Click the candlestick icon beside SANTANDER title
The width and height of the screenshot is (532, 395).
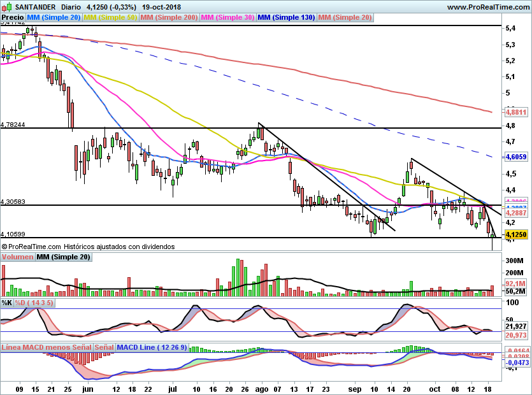(6, 6)
